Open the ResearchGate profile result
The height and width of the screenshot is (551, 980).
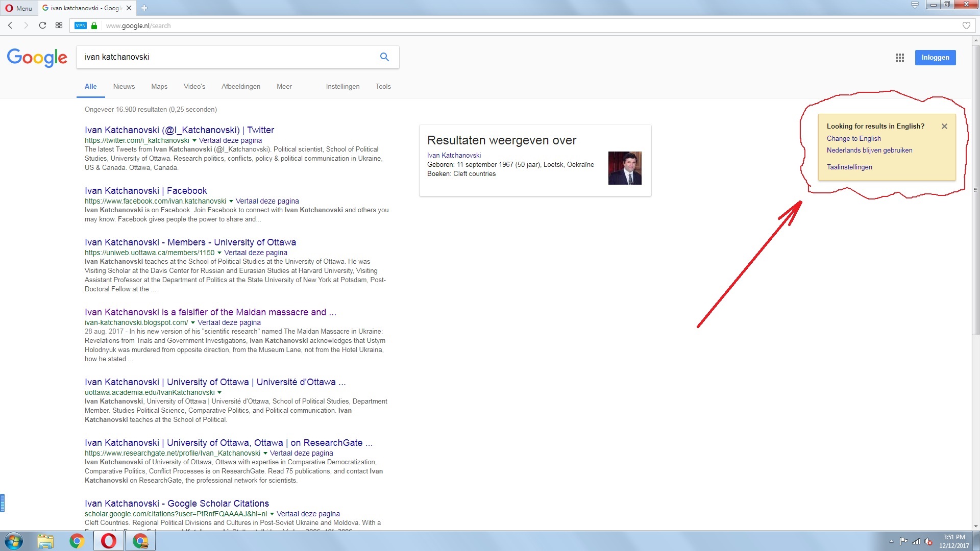229,443
